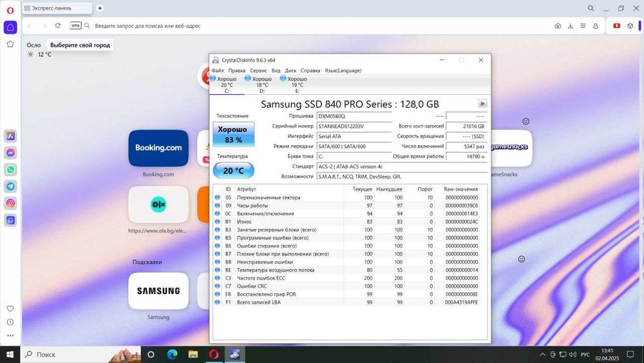This screenshot has height=363, width=644.
Task: Open the Язык(Language) menu
Action: (x=343, y=71)
